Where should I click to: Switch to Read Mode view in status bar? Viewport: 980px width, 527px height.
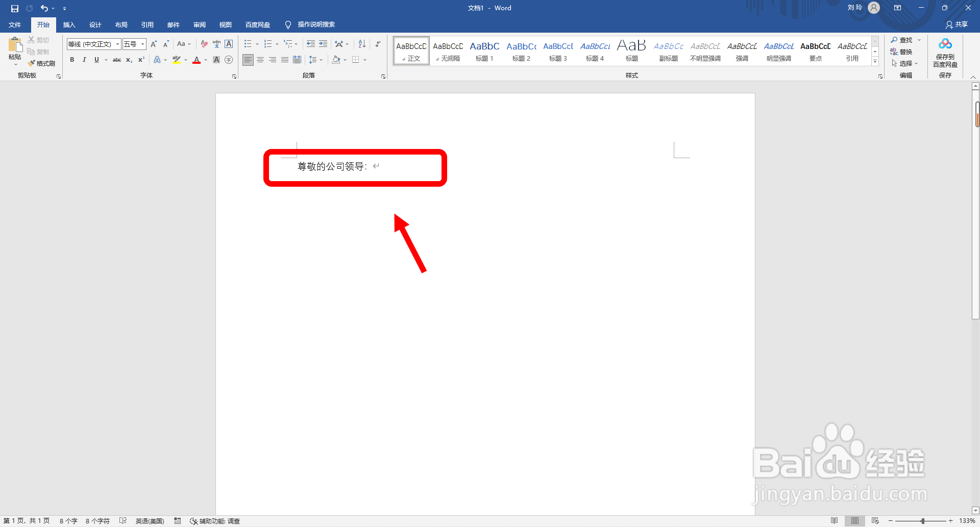coord(835,521)
